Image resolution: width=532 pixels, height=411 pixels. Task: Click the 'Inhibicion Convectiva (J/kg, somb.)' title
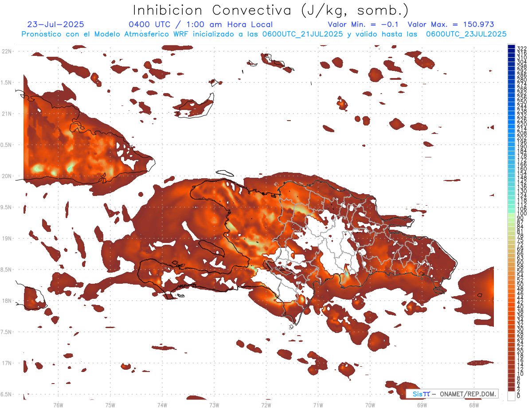click(x=271, y=10)
